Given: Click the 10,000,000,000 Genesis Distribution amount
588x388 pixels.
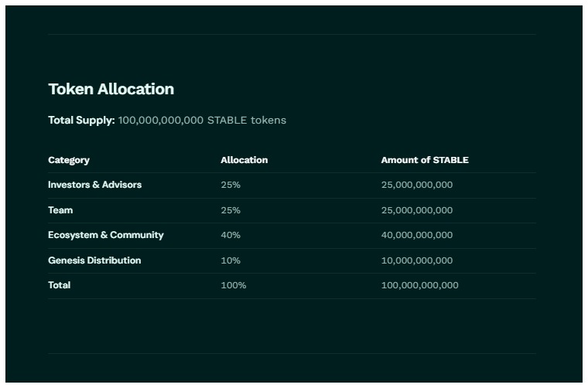Looking at the screenshot, I should click(x=417, y=260).
